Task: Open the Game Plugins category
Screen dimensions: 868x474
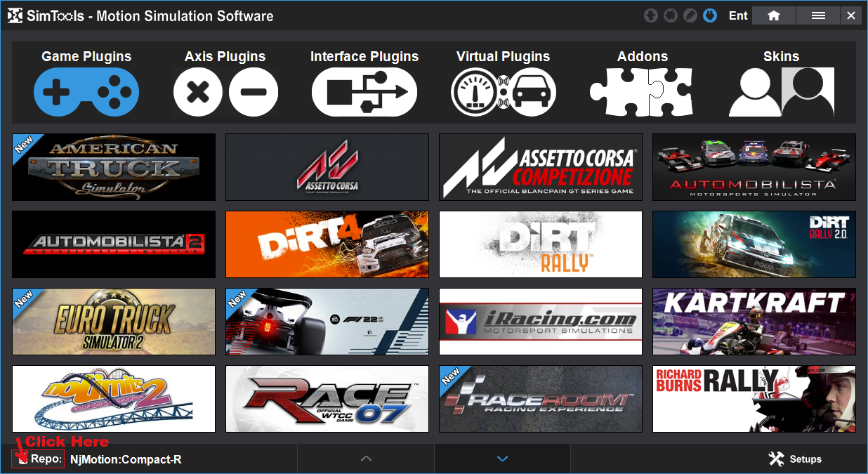Action: pos(86,83)
